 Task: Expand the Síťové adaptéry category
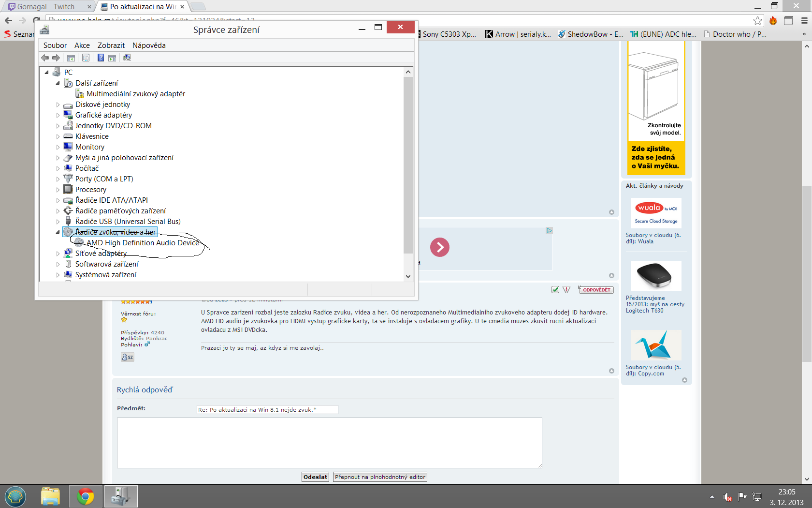[x=58, y=254]
